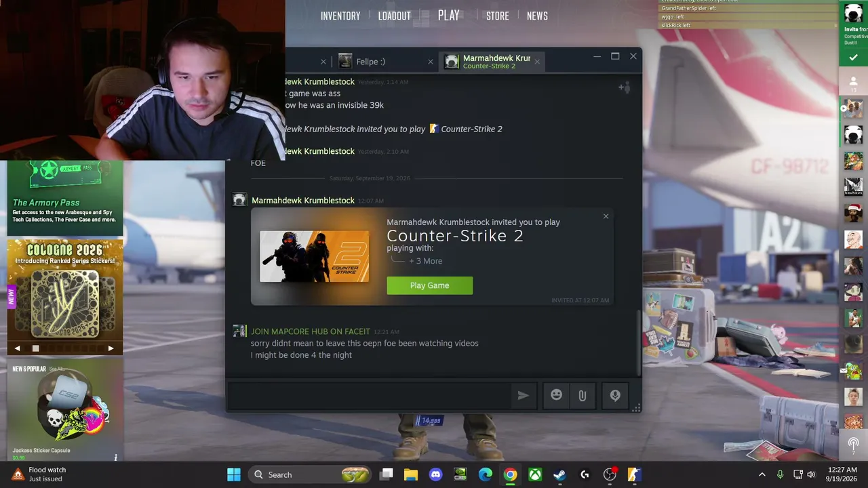The width and height of the screenshot is (868, 488).
Task: Open OBS Studio from the taskbar
Action: click(610, 474)
